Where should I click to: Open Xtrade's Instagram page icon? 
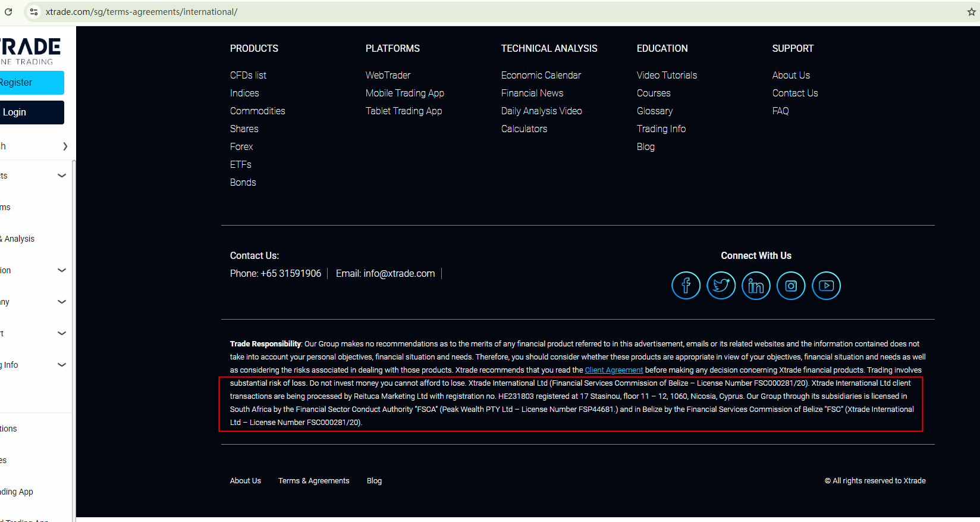791,286
